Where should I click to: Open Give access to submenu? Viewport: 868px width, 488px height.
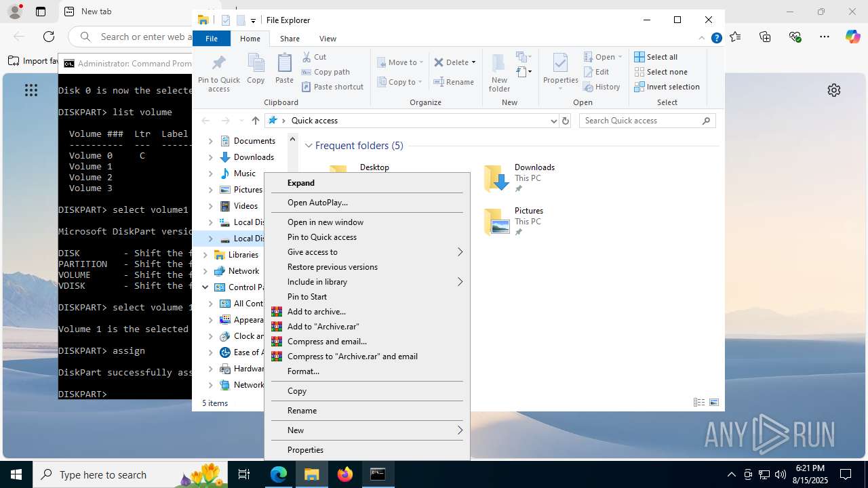pos(367,252)
